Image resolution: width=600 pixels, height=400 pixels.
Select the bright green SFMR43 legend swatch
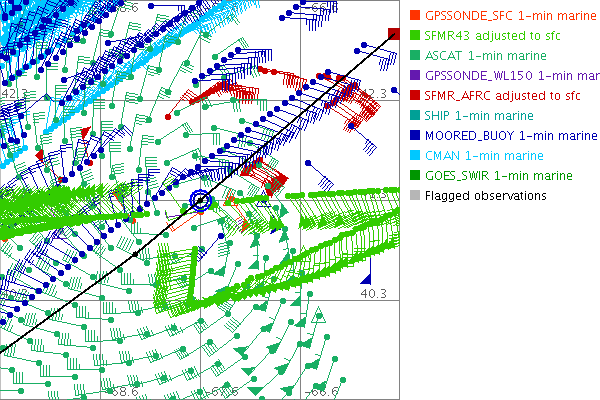pyautogui.click(x=415, y=36)
